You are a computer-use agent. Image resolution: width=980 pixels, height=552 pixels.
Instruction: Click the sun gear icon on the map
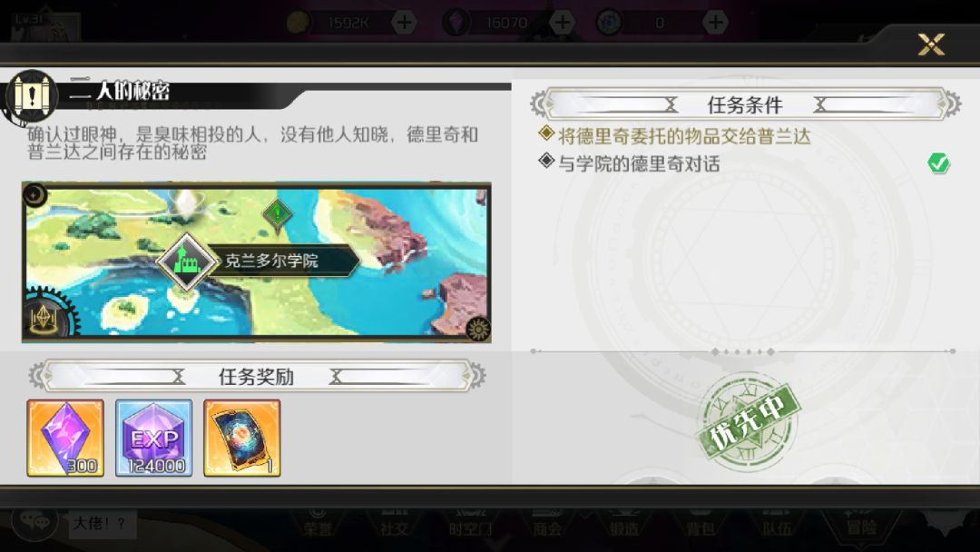(479, 329)
